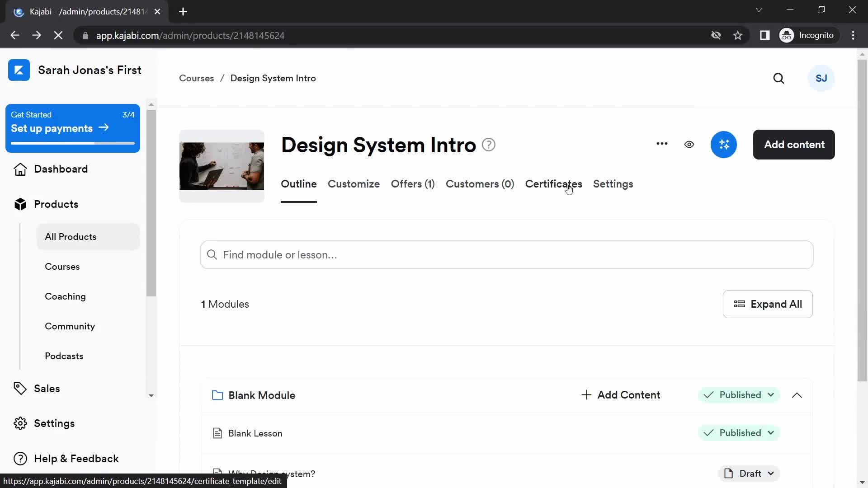Collapse the Blank Module content section
The height and width of the screenshot is (488, 868).
coord(797,394)
